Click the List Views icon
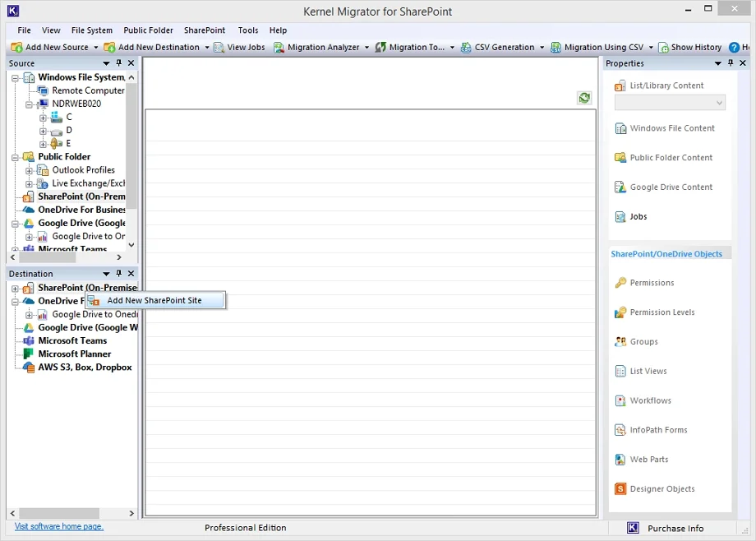This screenshot has width=756, height=541. (620, 371)
